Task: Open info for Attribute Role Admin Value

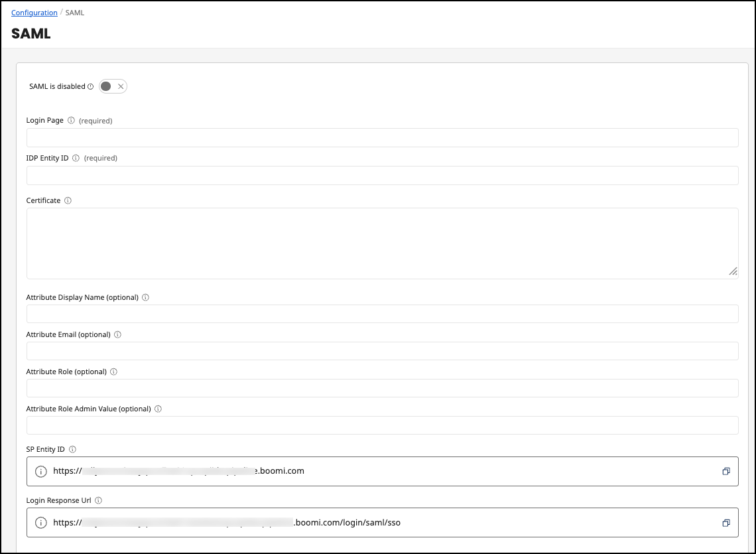Action: pyautogui.click(x=158, y=409)
